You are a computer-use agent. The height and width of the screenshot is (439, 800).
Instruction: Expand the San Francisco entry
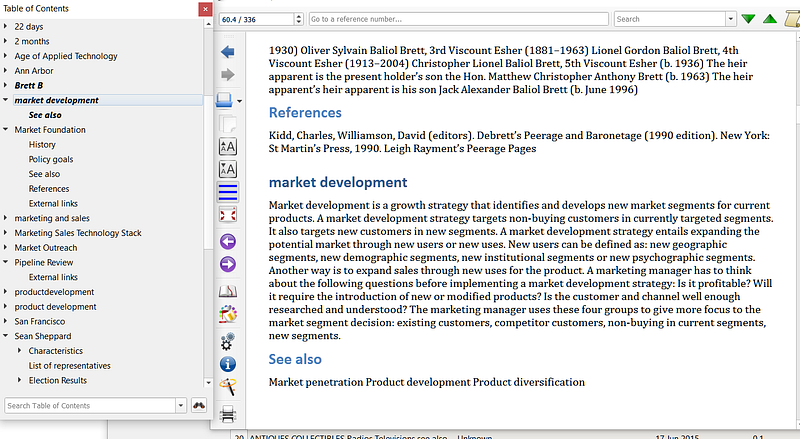tap(6, 321)
